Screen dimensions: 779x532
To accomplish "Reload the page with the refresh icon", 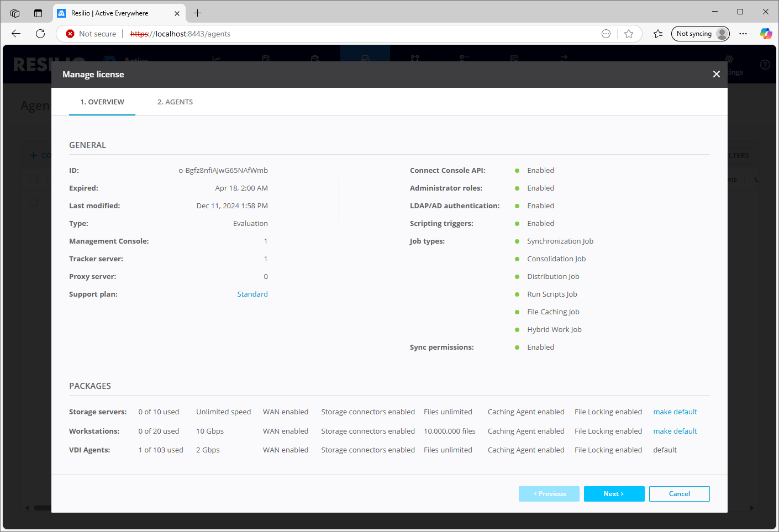I will tap(40, 34).
